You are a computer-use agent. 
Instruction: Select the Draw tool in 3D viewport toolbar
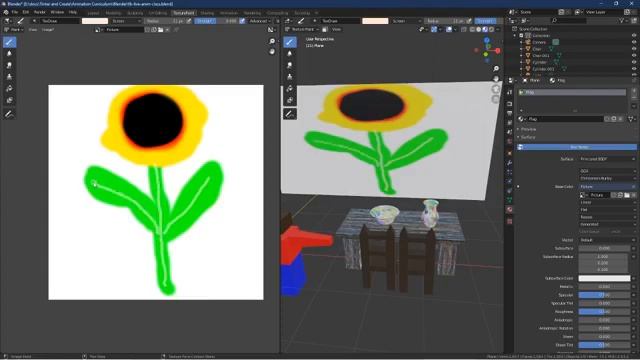coord(290,42)
